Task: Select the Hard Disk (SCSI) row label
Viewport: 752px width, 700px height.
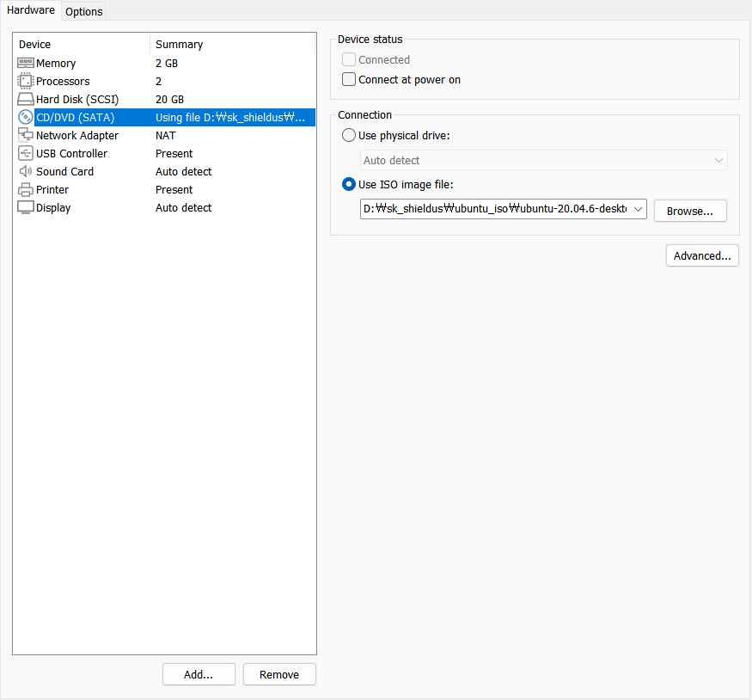Action: pos(77,99)
